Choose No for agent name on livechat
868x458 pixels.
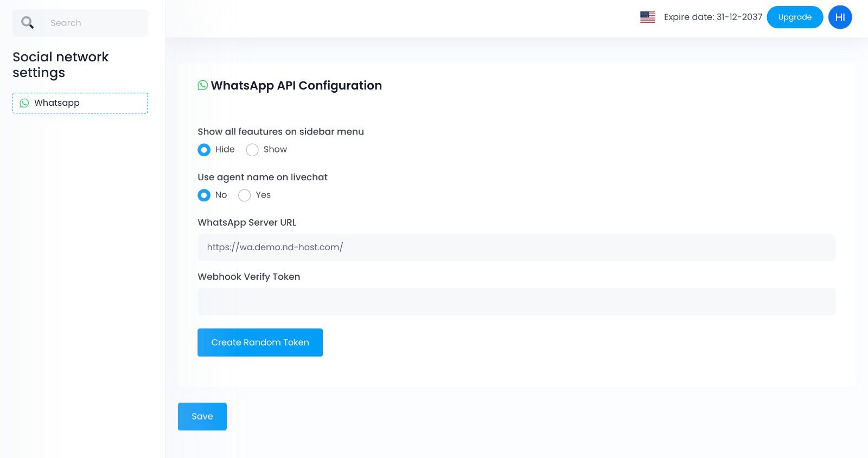[x=204, y=195]
